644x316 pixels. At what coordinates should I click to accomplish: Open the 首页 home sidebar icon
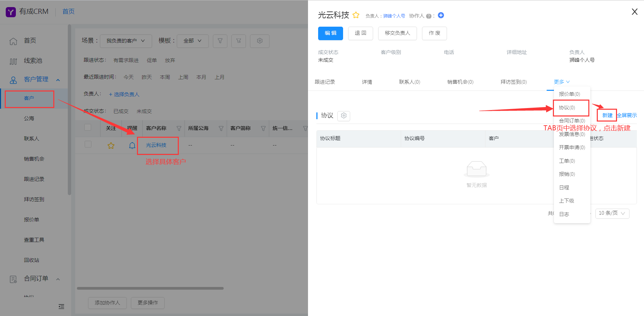13,41
